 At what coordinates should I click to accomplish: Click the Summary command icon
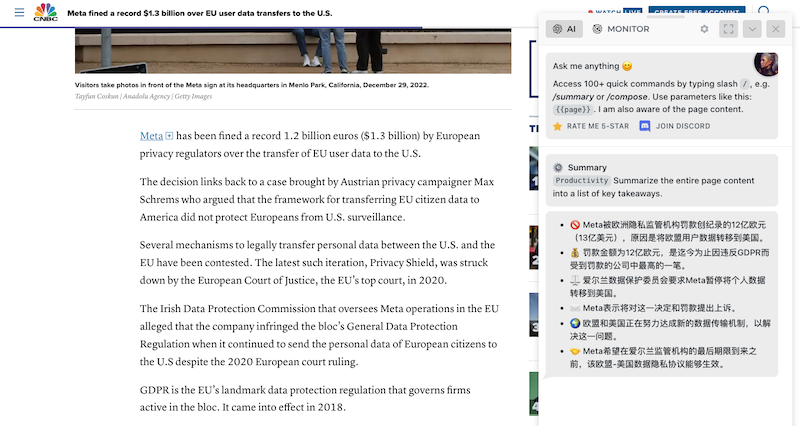(x=558, y=167)
